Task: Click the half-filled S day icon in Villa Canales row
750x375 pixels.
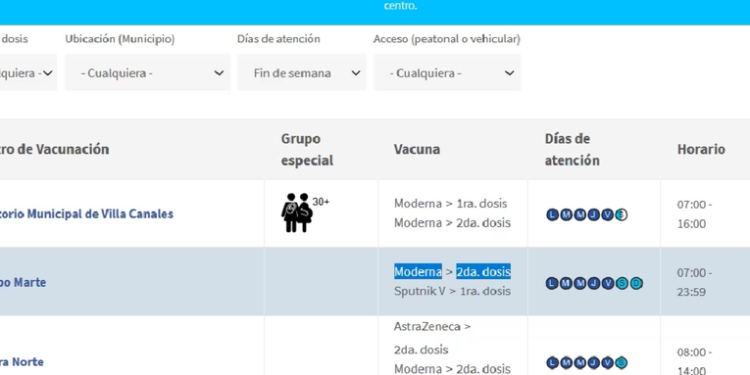Action: point(621,215)
